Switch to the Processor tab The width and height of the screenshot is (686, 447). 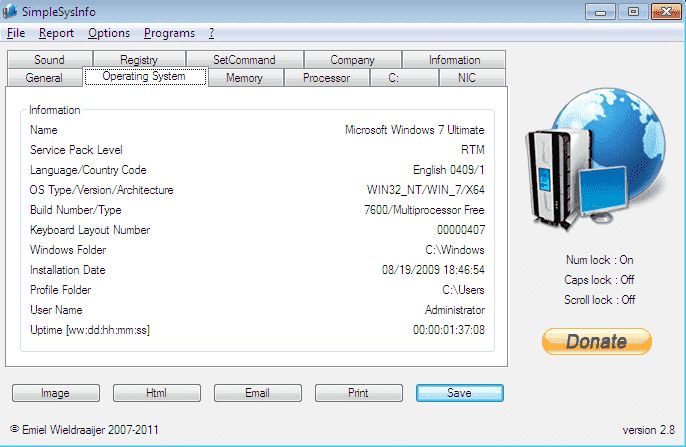pos(326,78)
